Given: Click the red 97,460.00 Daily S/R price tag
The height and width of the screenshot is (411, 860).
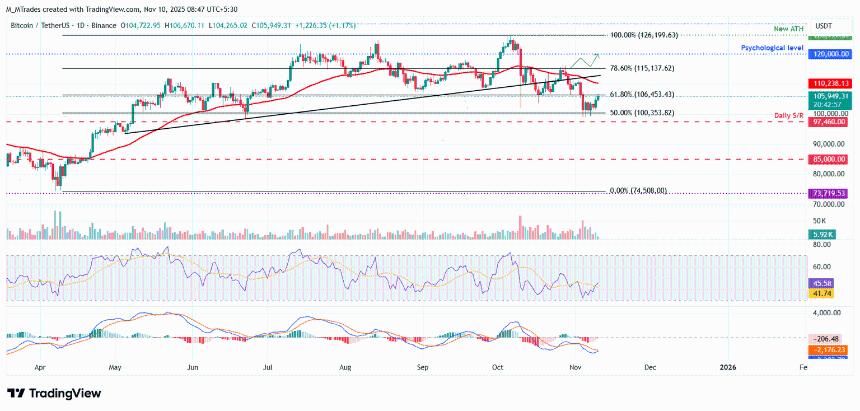Looking at the screenshot, I should point(830,122).
